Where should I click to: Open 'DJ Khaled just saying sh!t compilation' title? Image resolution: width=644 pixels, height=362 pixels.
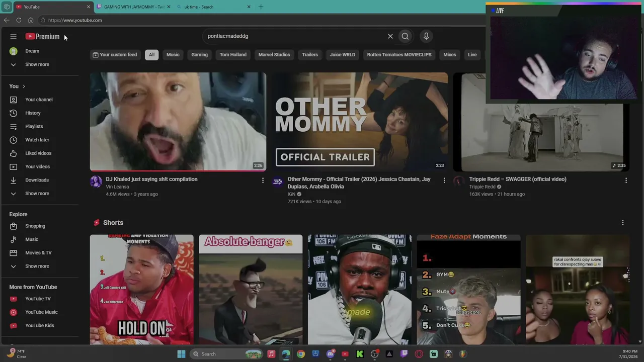(151, 179)
